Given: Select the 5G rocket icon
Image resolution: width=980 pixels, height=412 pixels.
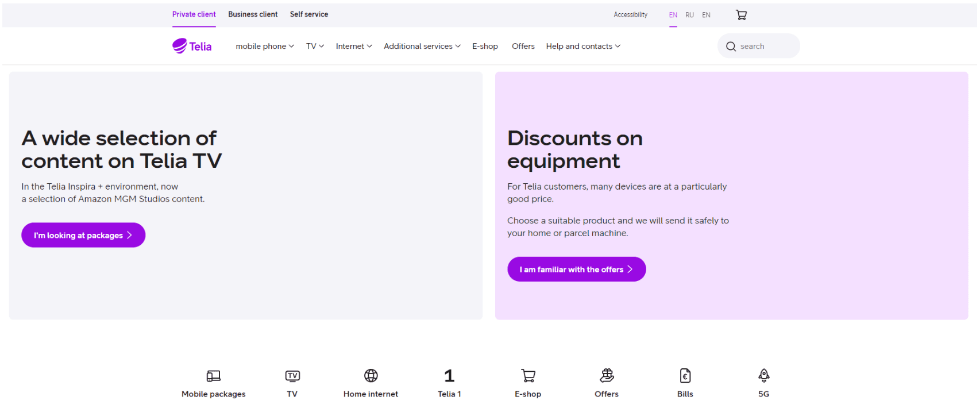Looking at the screenshot, I should 763,376.
